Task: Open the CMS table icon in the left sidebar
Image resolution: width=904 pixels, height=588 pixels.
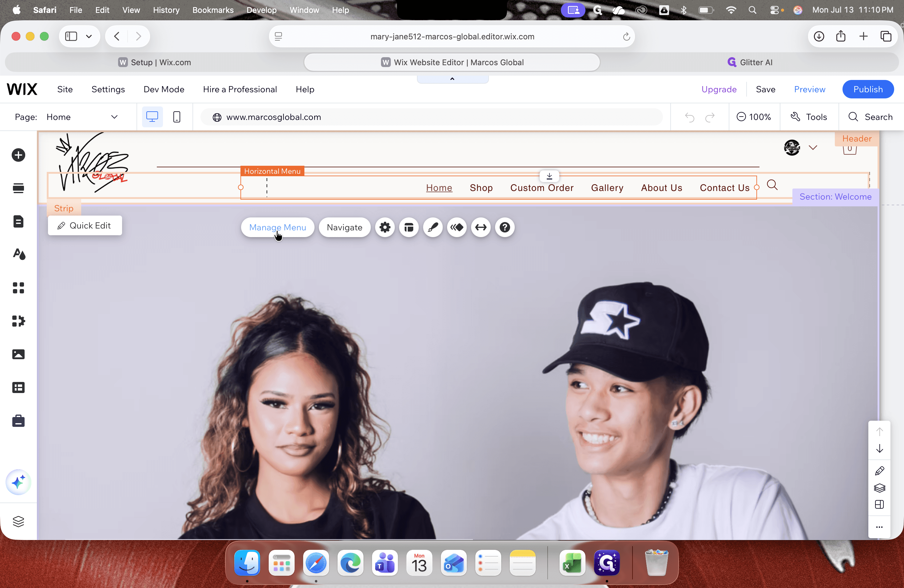Action: (18, 387)
